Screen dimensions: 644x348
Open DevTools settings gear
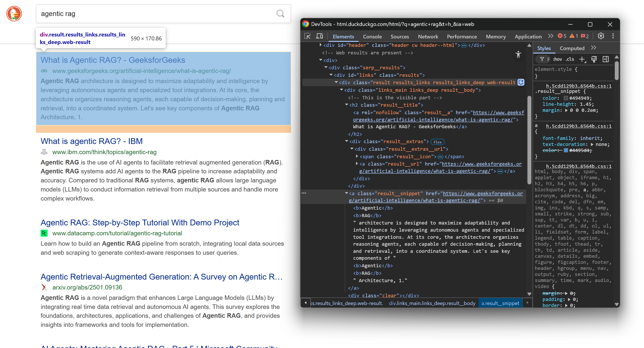click(601, 36)
